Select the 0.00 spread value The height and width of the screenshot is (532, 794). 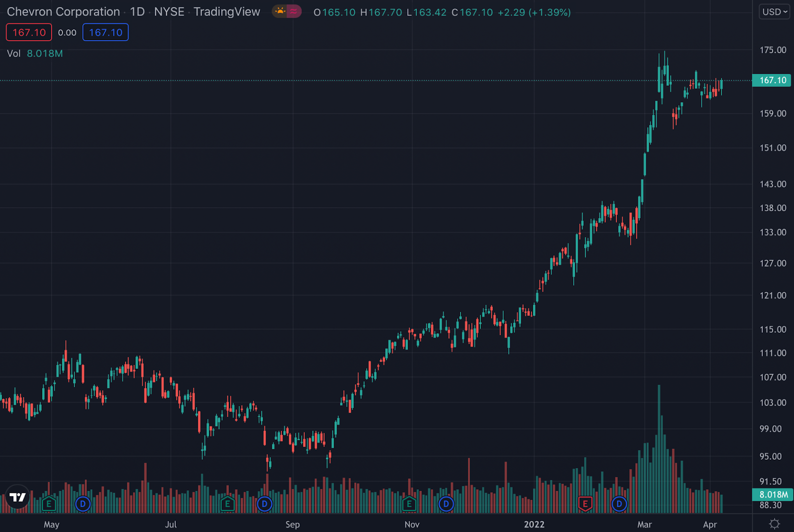67,33
